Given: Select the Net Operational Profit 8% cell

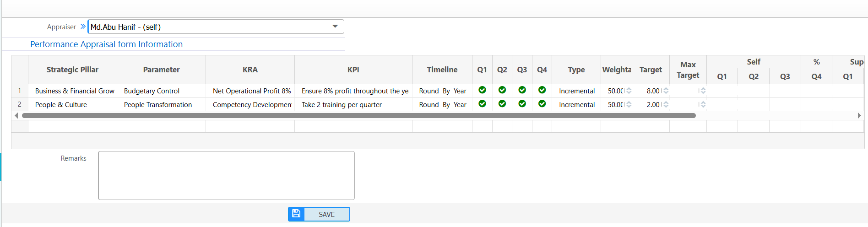Looking at the screenshot, I should (251, 91).
